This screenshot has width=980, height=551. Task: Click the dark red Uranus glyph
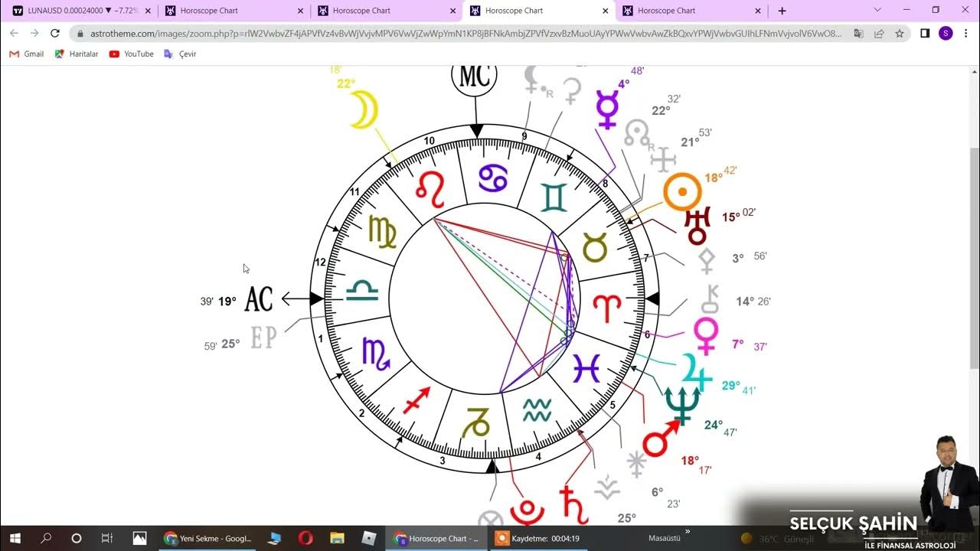pyautogui.click(x=697, y=227)
